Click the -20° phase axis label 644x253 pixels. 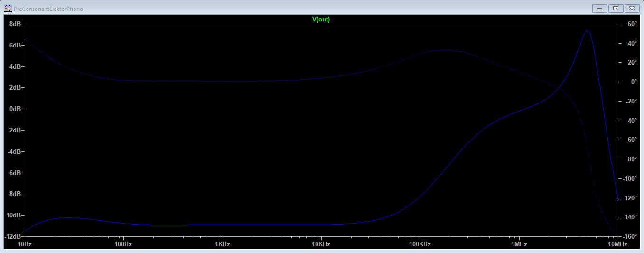(631, 102)
